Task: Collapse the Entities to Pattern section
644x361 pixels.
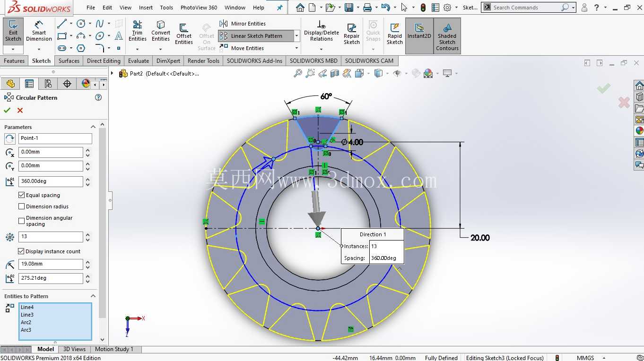Action: coord(93,296)
